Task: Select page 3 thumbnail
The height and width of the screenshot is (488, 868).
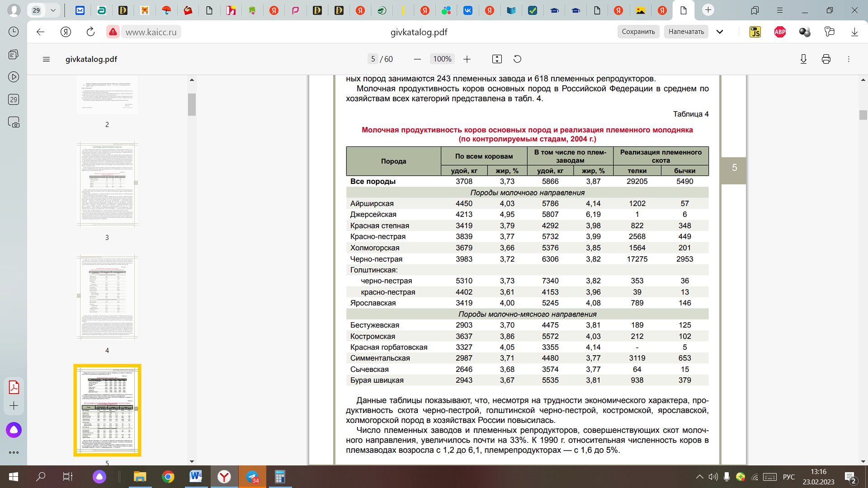Action: point(107,184)
